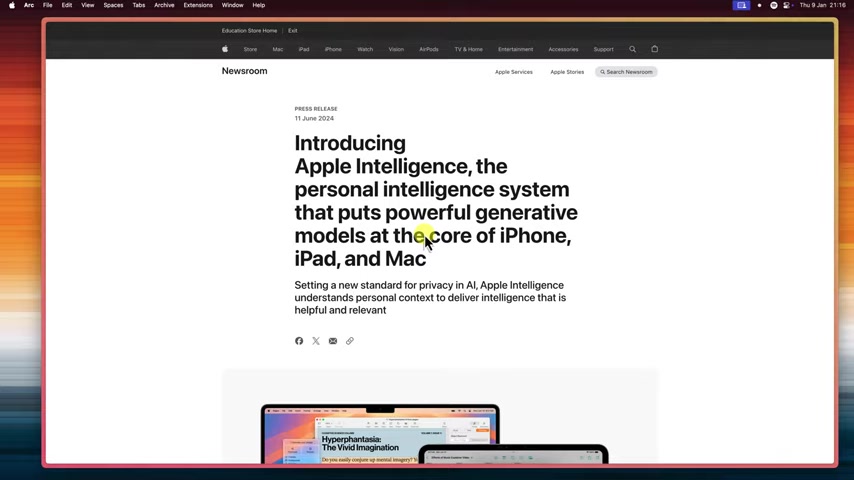Open the search magnifier in the Apple nav bar
Viewport: 854px width, 480px height.
pos(632,49)
